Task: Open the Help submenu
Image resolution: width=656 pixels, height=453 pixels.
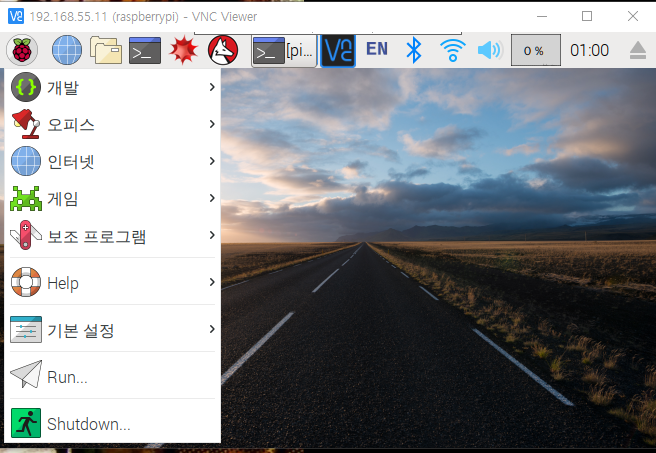Action: pos(113,282)
